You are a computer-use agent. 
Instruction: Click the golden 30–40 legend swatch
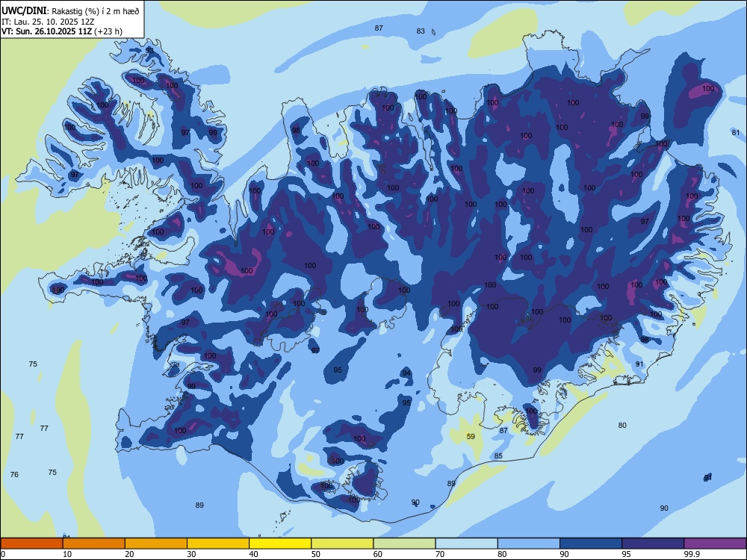pyautogui.click(x=218, y=544)
